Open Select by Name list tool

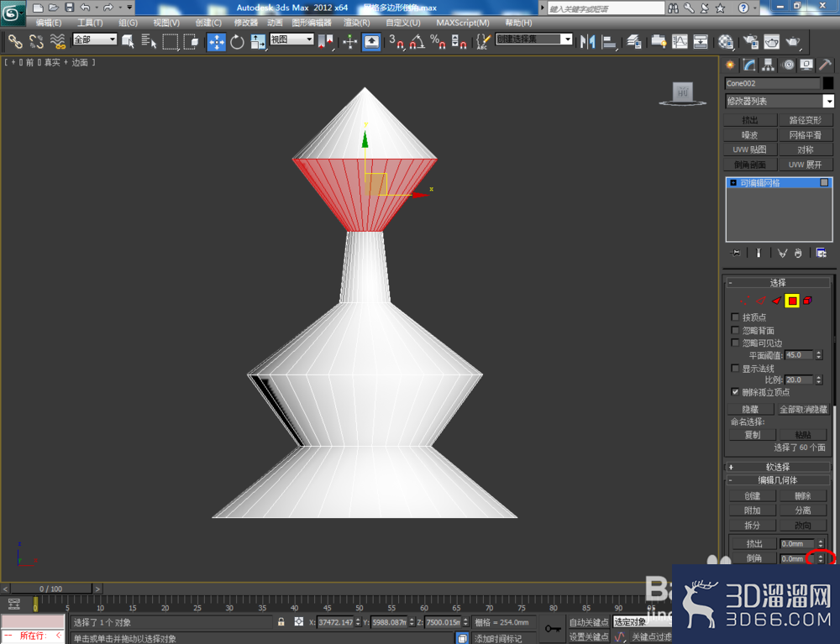[x=149, y=41]
